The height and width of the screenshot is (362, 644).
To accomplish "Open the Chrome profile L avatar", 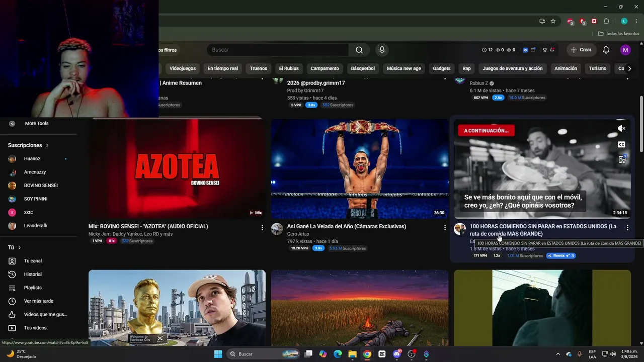I will click(624, 21).
